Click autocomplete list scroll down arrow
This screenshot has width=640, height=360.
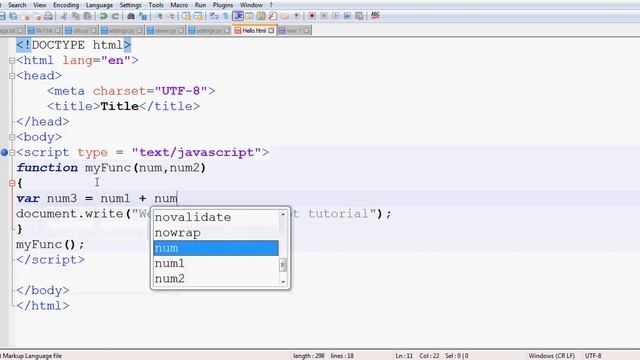click(283, 282)
